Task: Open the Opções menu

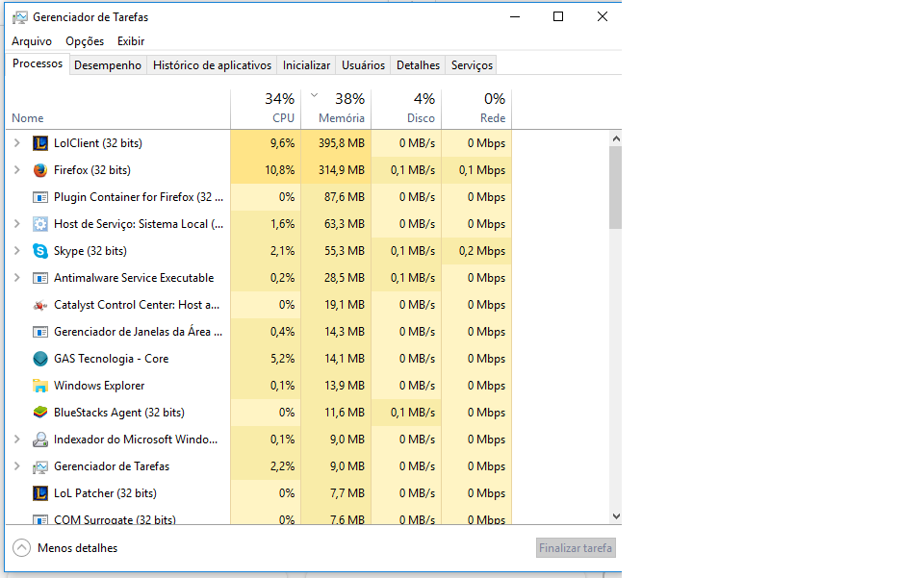Action: click(x=85, y=41)
